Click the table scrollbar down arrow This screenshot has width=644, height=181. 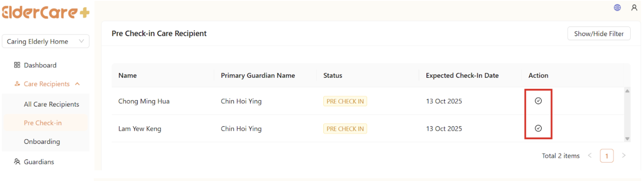click(x=627, y=139)
